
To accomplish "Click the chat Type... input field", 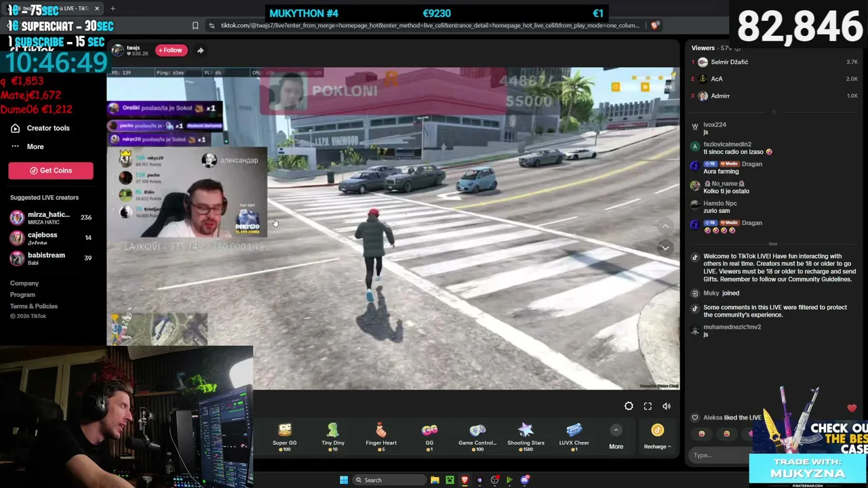I will [x=720, y=455].
